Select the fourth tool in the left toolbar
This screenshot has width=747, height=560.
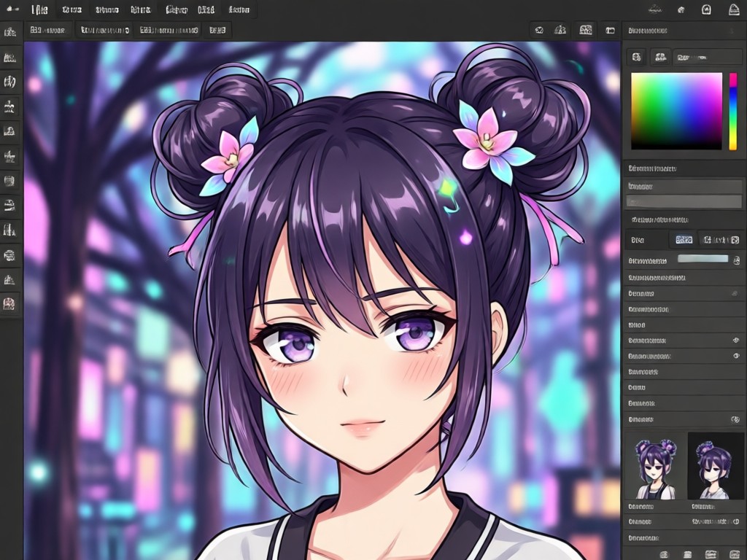click(9, 106)
